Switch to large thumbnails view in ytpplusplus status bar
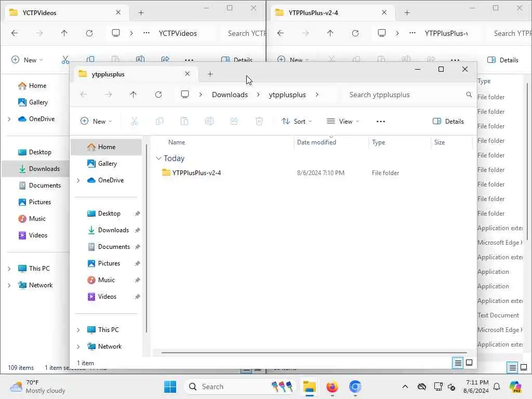 coord(469,363)
